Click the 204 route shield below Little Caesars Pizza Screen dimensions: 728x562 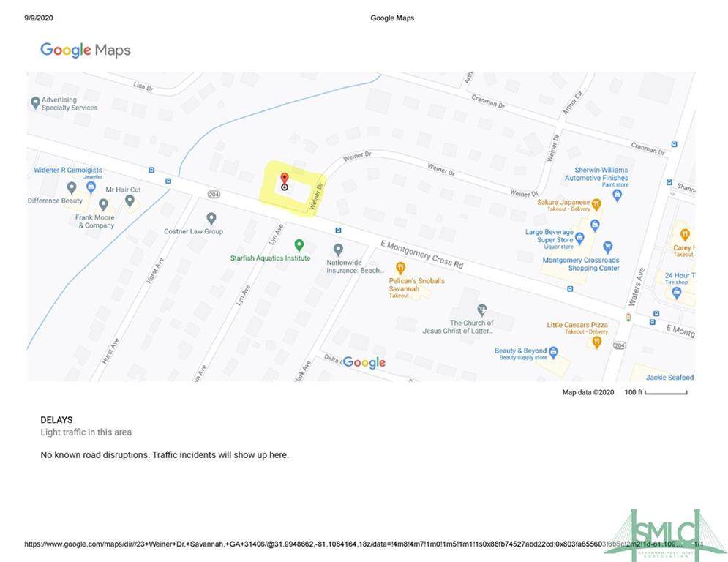(620, 345)
